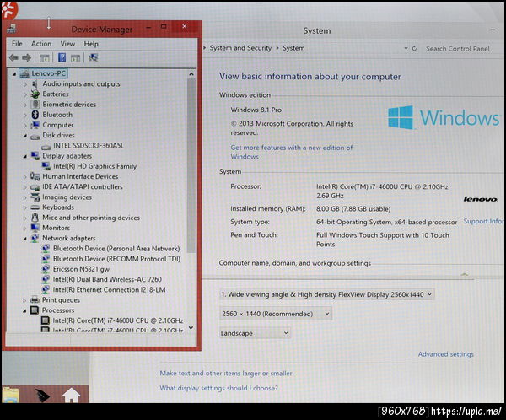Select INTEL SSDSCKJF360A5L disk drive
Screen dimensions: 506x420
[89, 146]
